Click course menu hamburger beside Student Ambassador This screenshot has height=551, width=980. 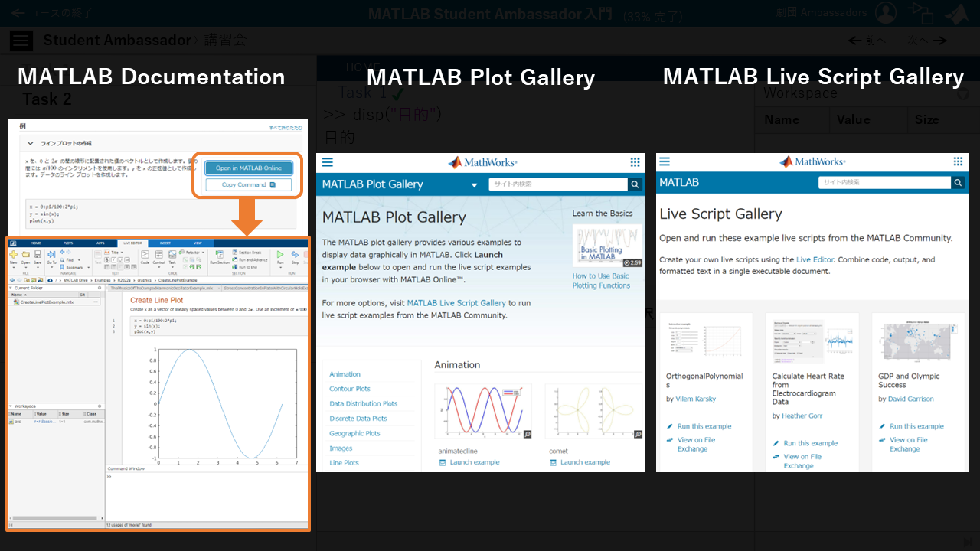click(x=21, y=41)
